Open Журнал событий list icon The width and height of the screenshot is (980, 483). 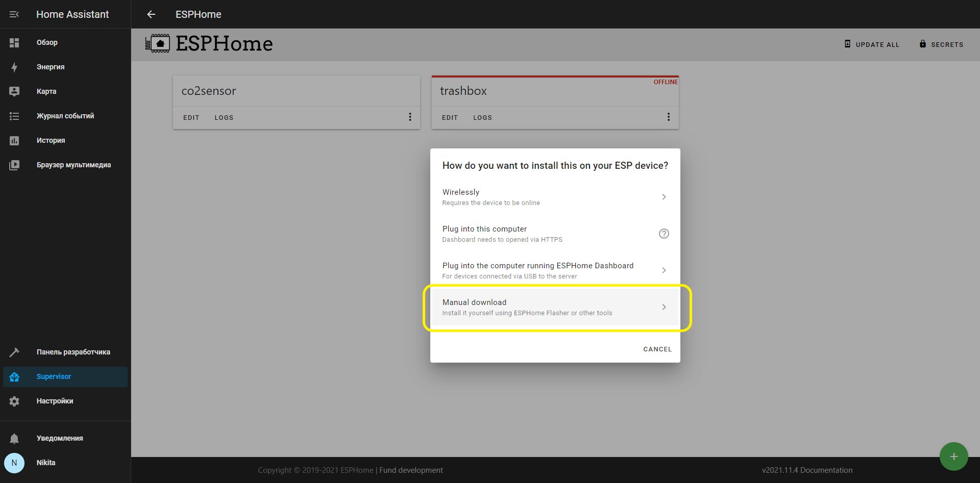tap(14, 116)
